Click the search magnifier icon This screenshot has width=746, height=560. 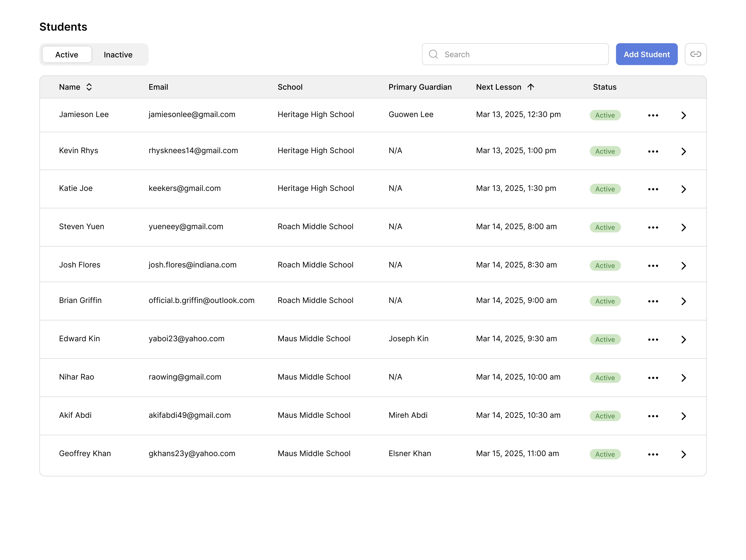tap(433, 54)
